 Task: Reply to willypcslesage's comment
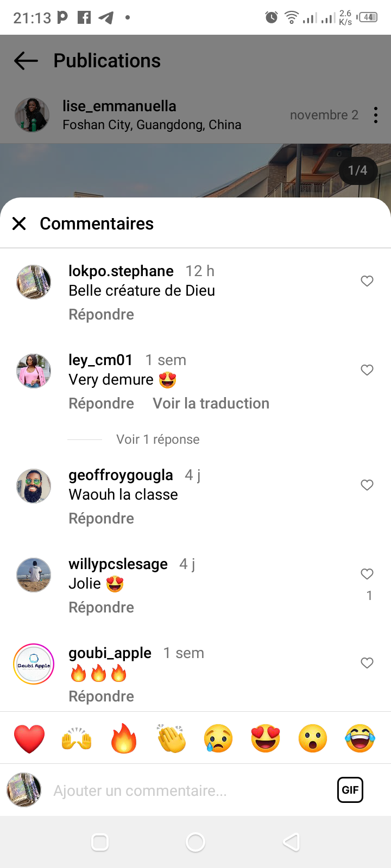point(101,608)
